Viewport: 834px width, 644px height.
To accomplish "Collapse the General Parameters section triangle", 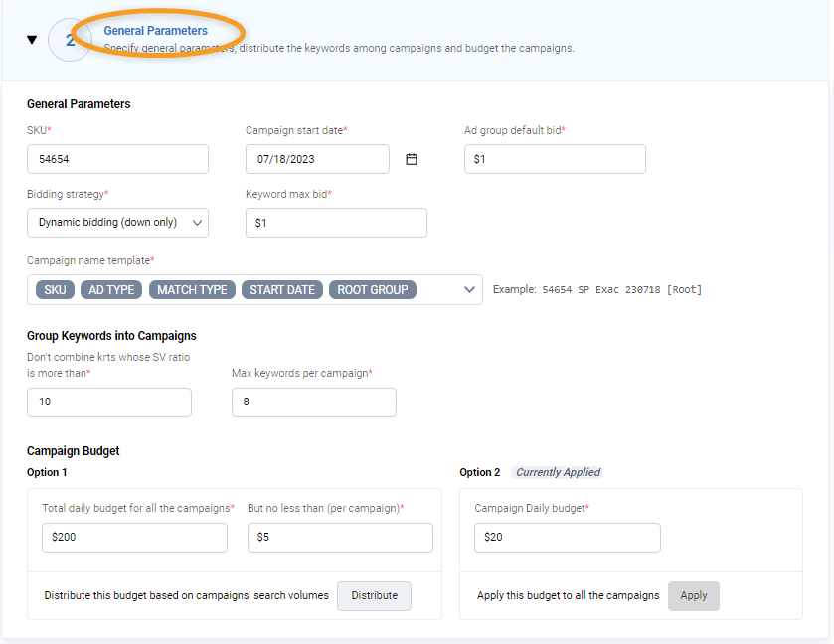I will point(32,40).
